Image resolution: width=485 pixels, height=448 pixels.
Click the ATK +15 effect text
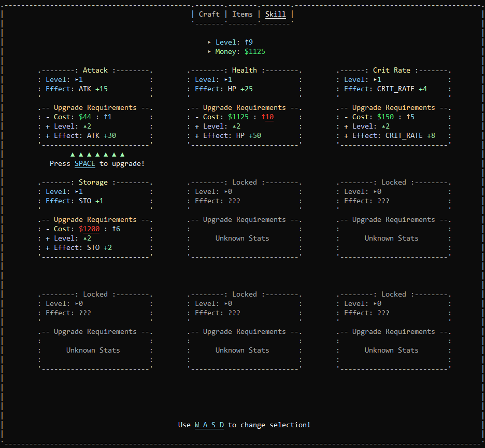coord(93,89)
